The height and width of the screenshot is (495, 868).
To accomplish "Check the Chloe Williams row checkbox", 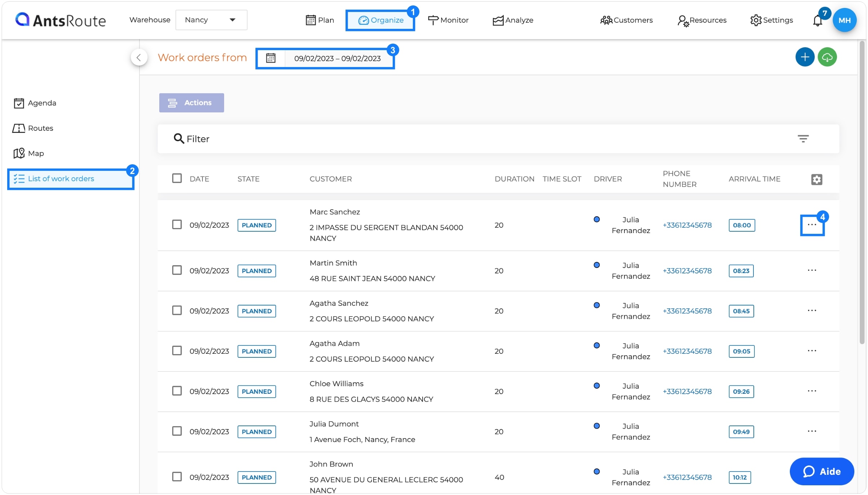I will point(177,391).
